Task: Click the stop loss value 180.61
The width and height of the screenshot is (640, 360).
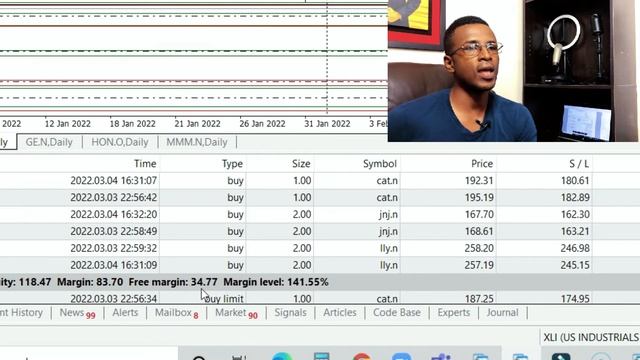Action: coord(575,180)
